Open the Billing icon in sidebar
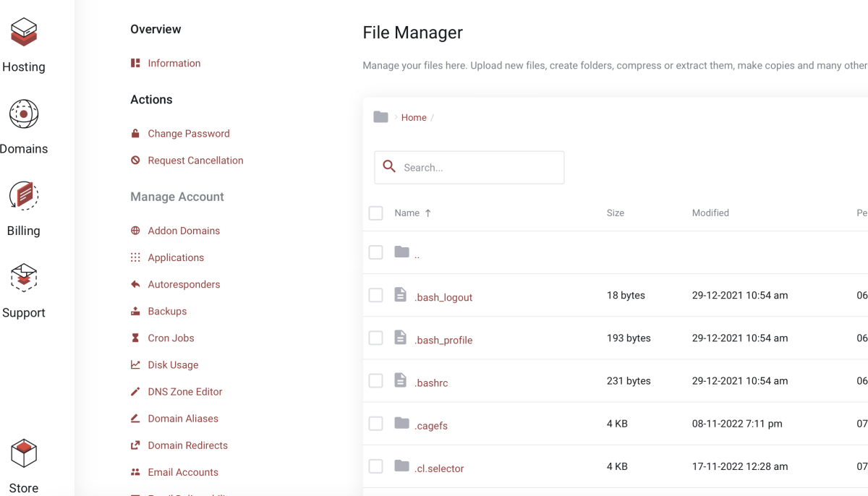Screen dimensions: 868x496 (24, 196)
